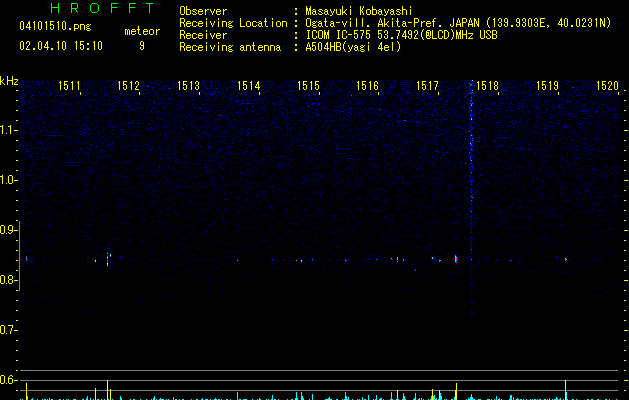Image resolution: width=629 pixels, height=400 pixels.
Task: Click the Receiving antenna label
Action: [x=230, y=47]
